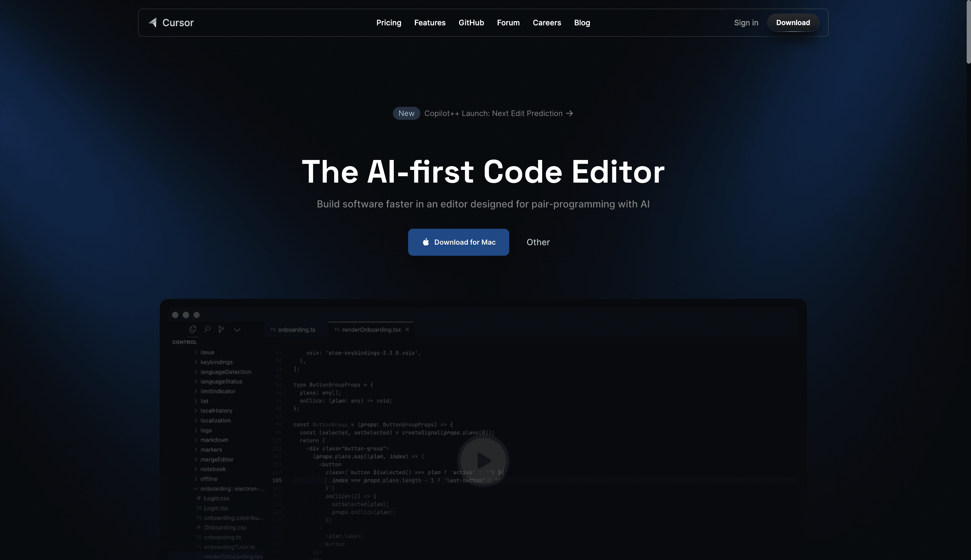Expand the mergeEditor folder
Image resolution: width=971 pixels, height=560 pixels.
(213, 460)
